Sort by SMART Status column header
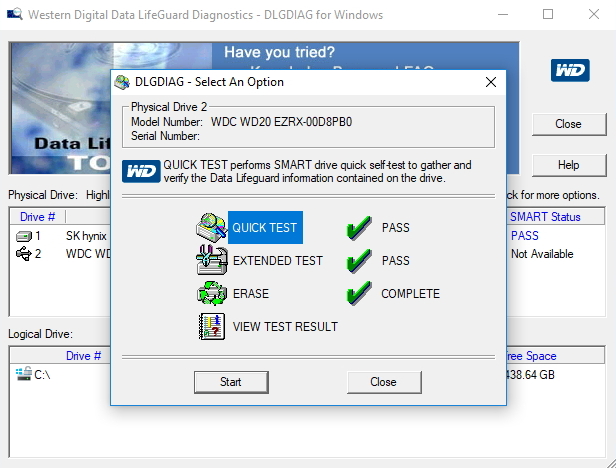This screenshot has width=616, height=468. point(555,217)
